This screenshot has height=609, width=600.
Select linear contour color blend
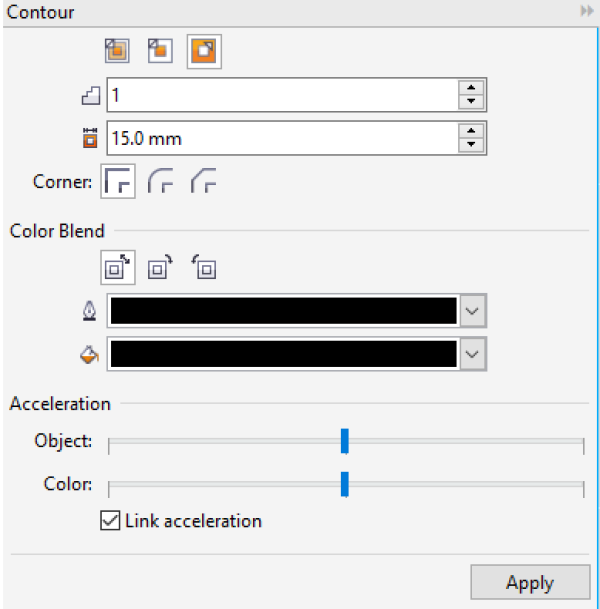click(x=118, y=268)
